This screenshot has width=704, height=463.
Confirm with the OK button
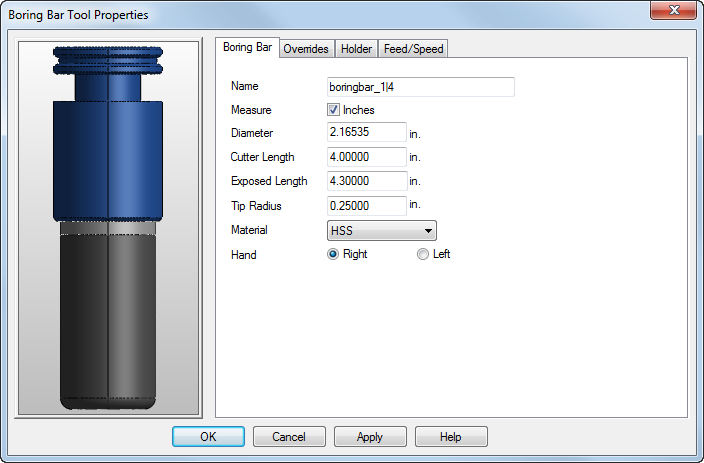tap(208, 437)
